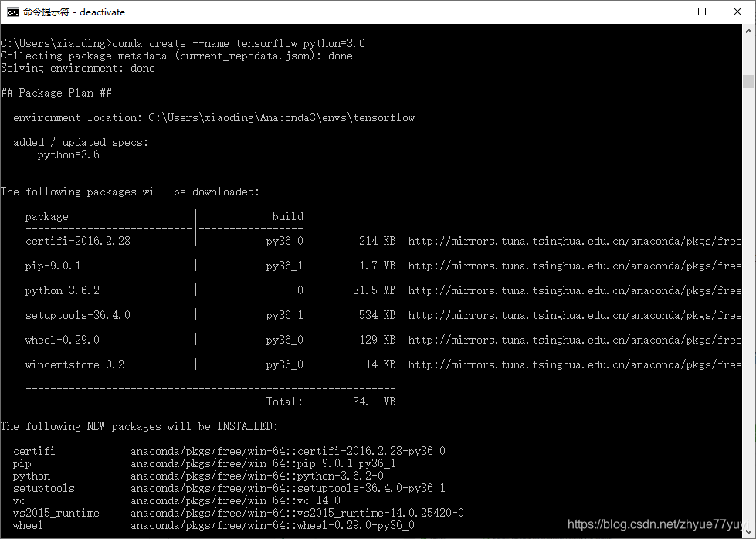Click 'vs2015_runtime' in the installed list
Screen dimensions: 756x539
[56, 513]
